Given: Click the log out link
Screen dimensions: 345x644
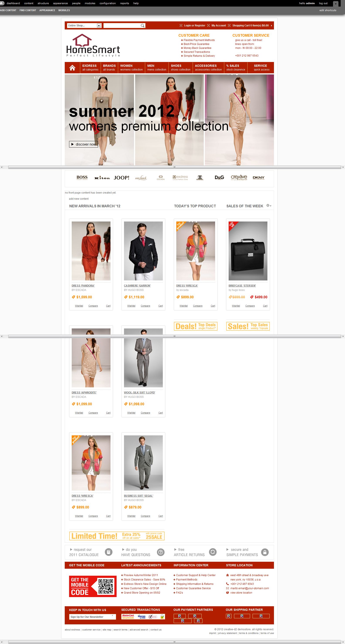Looking at the screenshot, I should (x=323, y=3).
